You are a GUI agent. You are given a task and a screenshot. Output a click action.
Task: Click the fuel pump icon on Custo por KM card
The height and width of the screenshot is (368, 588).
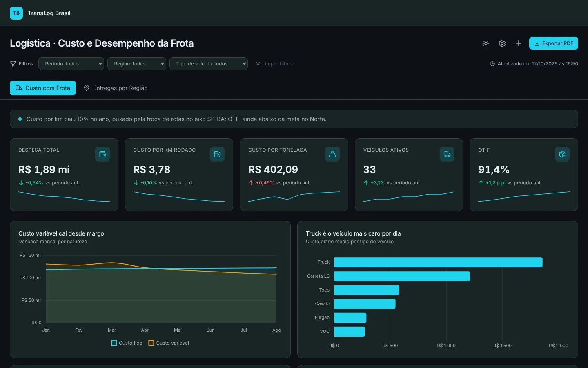pyautogui.click(x=217, y=154)
